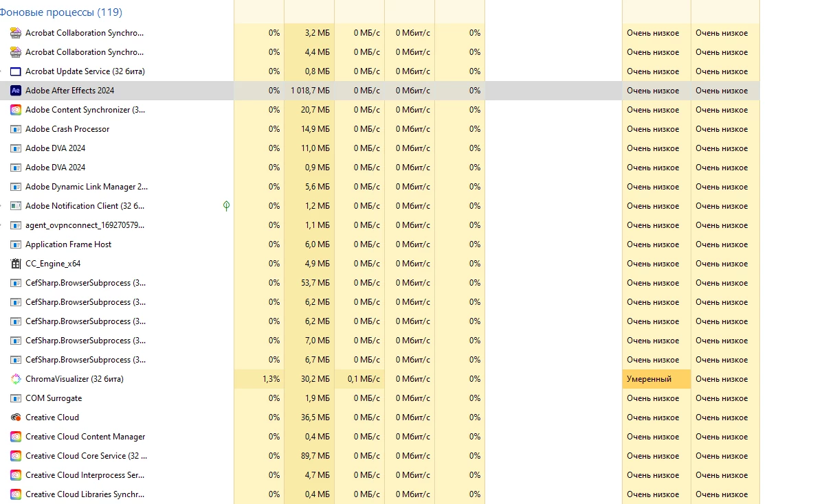Select the 'Adobe After Effects 2024' process name
Image resolution: width=813 pixels, height=504 pixels.
[x=69, y=91]
